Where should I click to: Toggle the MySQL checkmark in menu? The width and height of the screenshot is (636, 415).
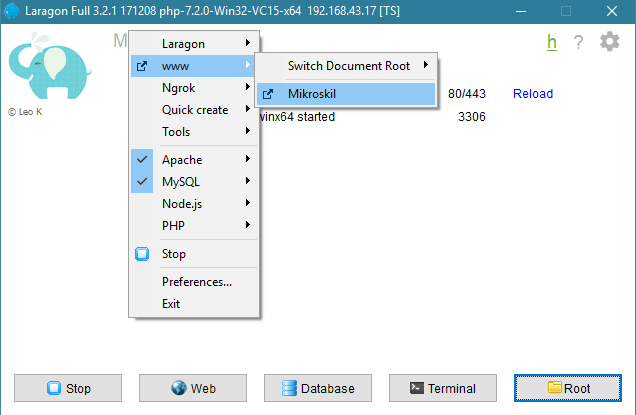pyautogui.click(x=142, y=181)
